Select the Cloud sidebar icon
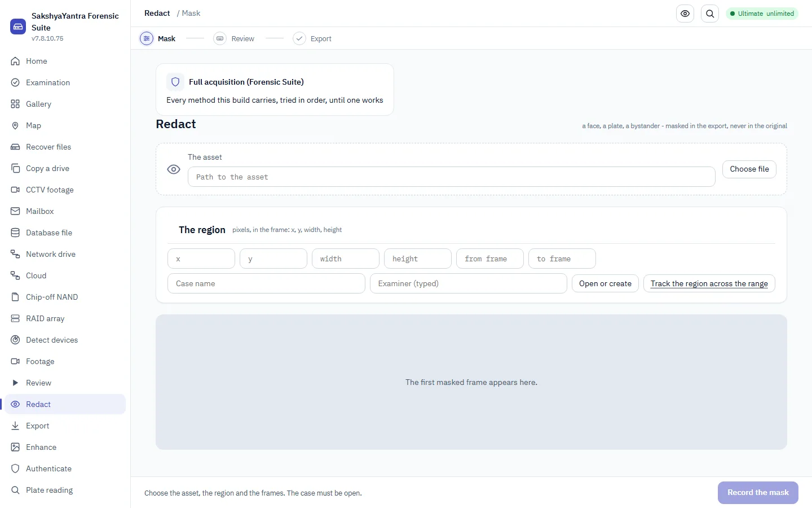Viewport: 812px width, 508px height. 15,275
